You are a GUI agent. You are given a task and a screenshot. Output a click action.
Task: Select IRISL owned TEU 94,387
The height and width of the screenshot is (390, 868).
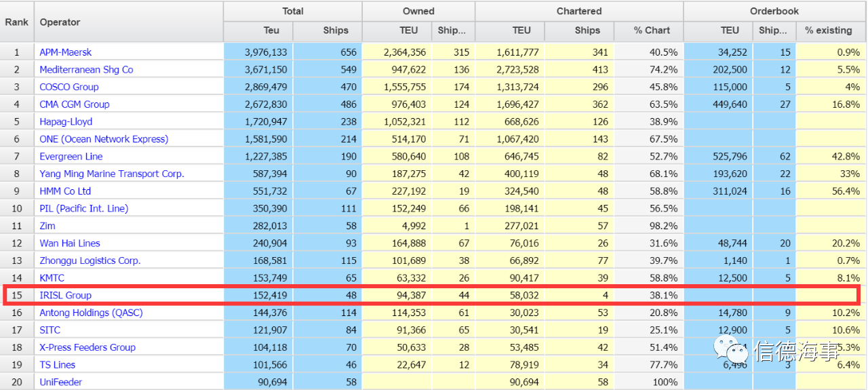pyautogui.click(x=411, y=295)
